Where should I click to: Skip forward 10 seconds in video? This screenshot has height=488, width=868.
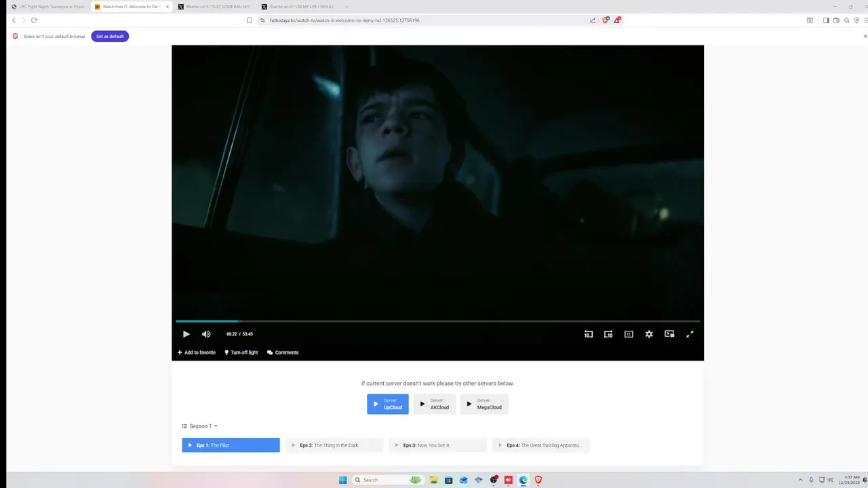point(608,334)
